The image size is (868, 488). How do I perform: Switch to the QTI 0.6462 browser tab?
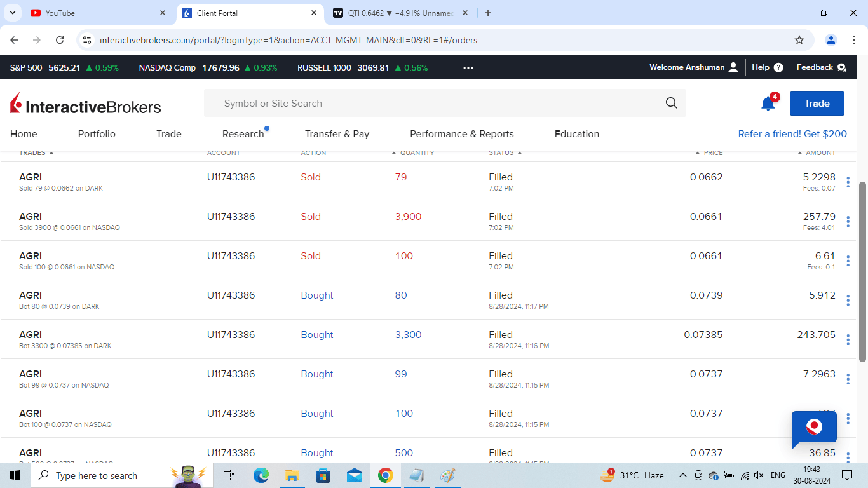click(400, 13)
